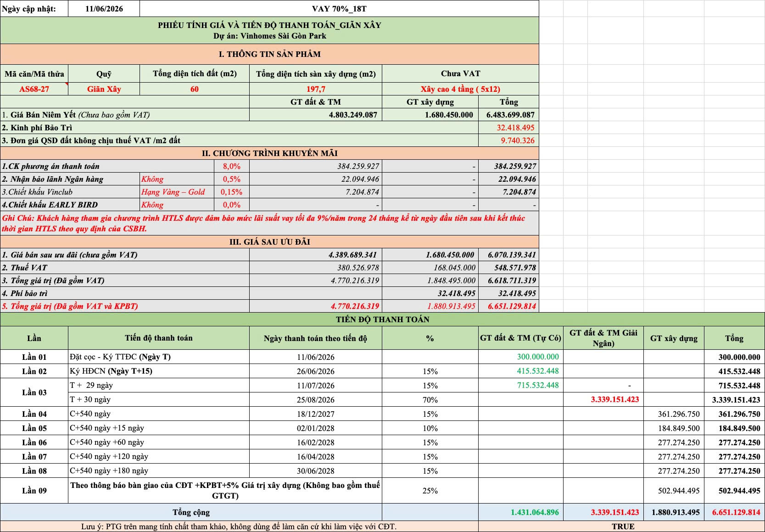Click maintenance fee value 32.418.495

[508, 128]
